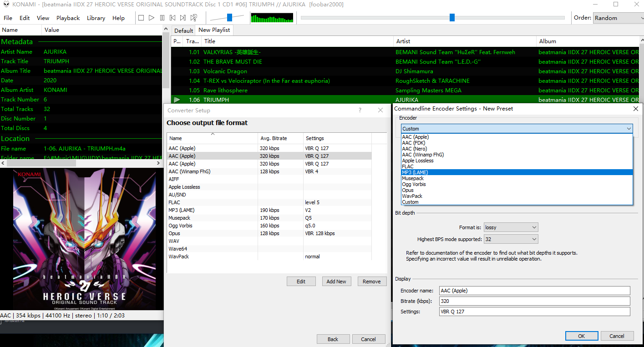Open the Playback menu
This screenshot has width=644, height=347.
[68, 18]
